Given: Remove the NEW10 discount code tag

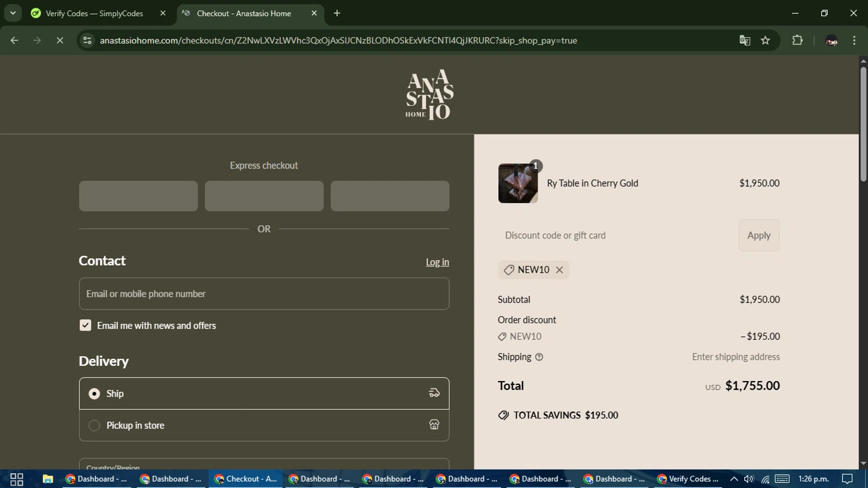Looking at the screenshot, I should tap(560, 270).
